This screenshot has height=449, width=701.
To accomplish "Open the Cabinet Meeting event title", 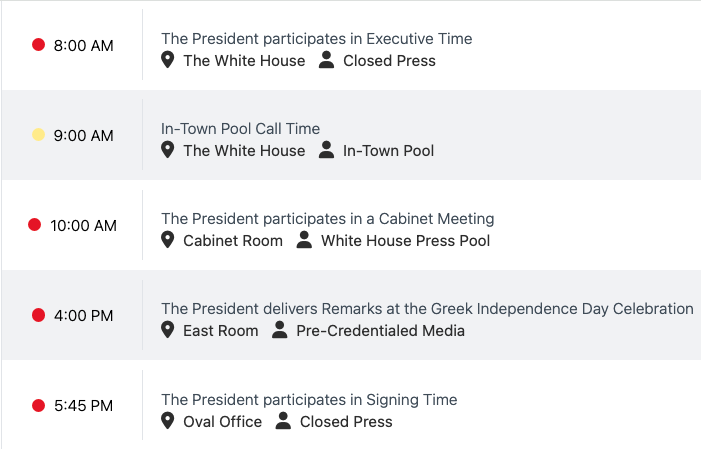I will [x=327, y=219].
